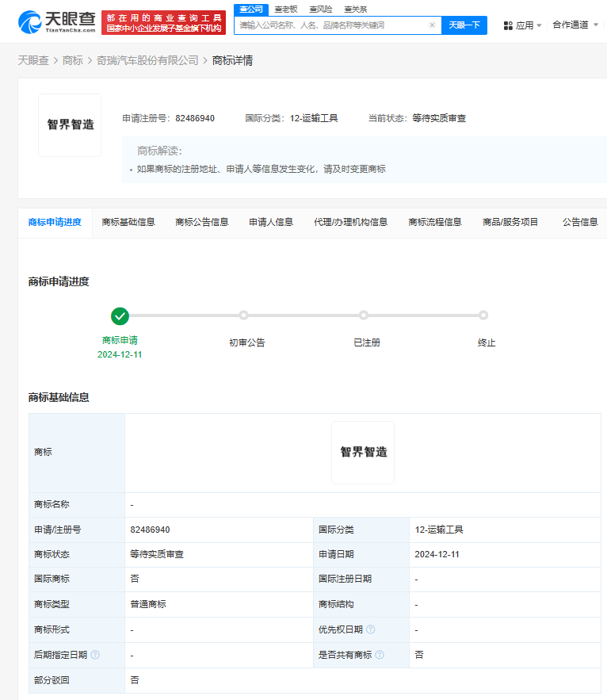Click the 2024-12-11 date under 商标申请
This screenshot has height=700, width=607.
pyautogui.click(x=120, y=354)
